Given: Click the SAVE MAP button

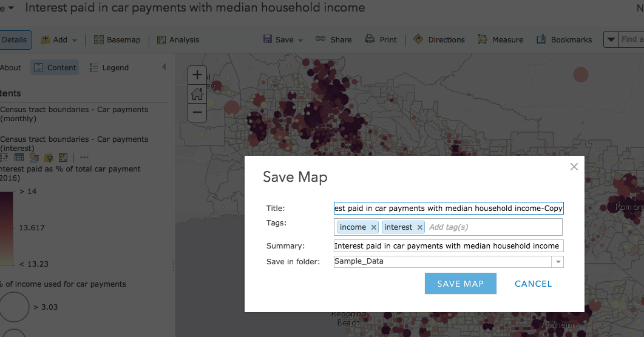Looking at the screenshot, I should tap(461, 284).
